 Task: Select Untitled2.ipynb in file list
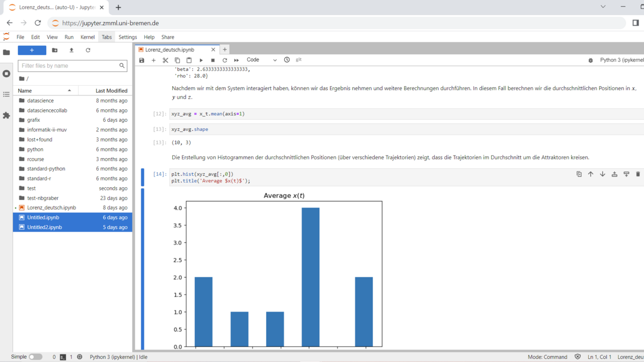pyautogui.click(x=72, y=227)
